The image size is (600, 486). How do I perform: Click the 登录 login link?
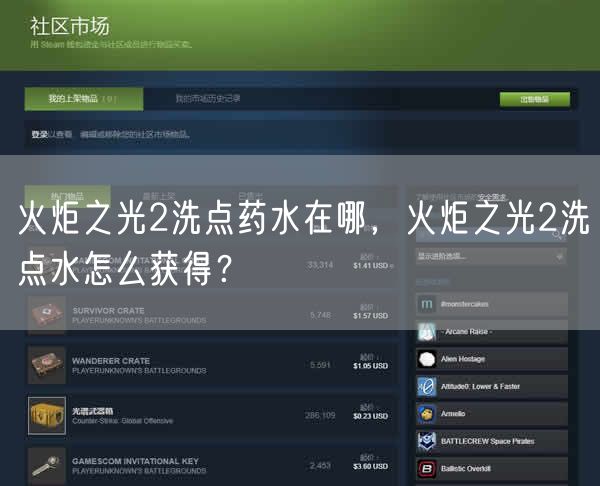pos(39,134)
